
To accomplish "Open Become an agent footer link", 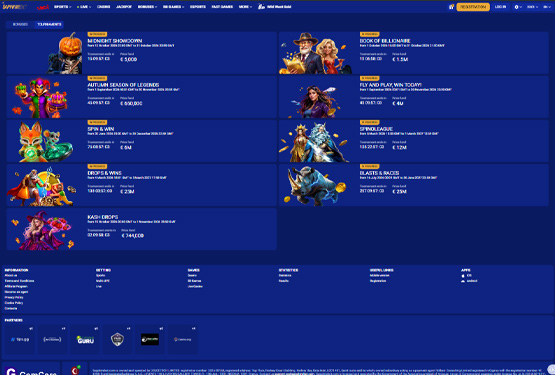I will (x=16, y=292).
